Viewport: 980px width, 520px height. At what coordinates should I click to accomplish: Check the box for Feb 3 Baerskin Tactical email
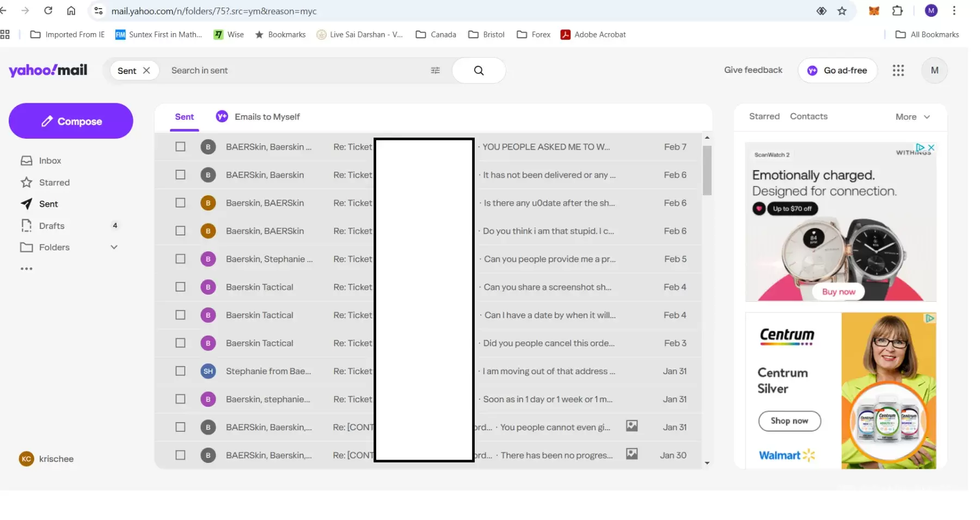pos(180,343)
